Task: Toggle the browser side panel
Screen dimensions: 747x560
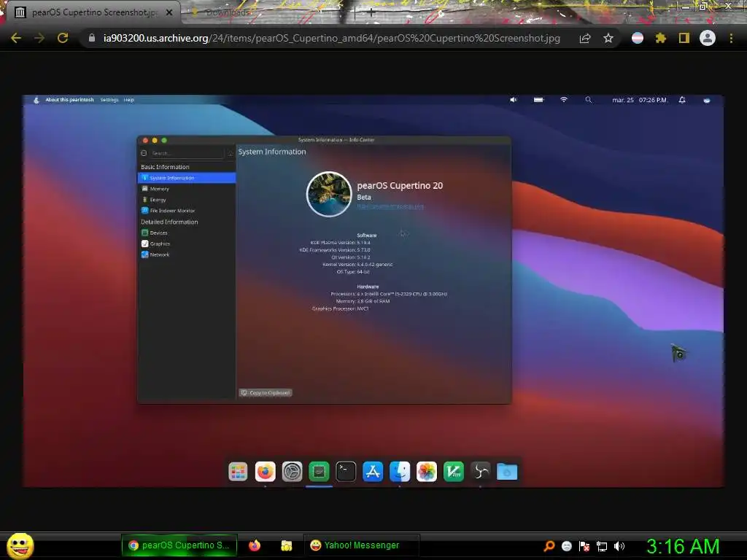Action: pyautogui.click(x=684, y=38)
